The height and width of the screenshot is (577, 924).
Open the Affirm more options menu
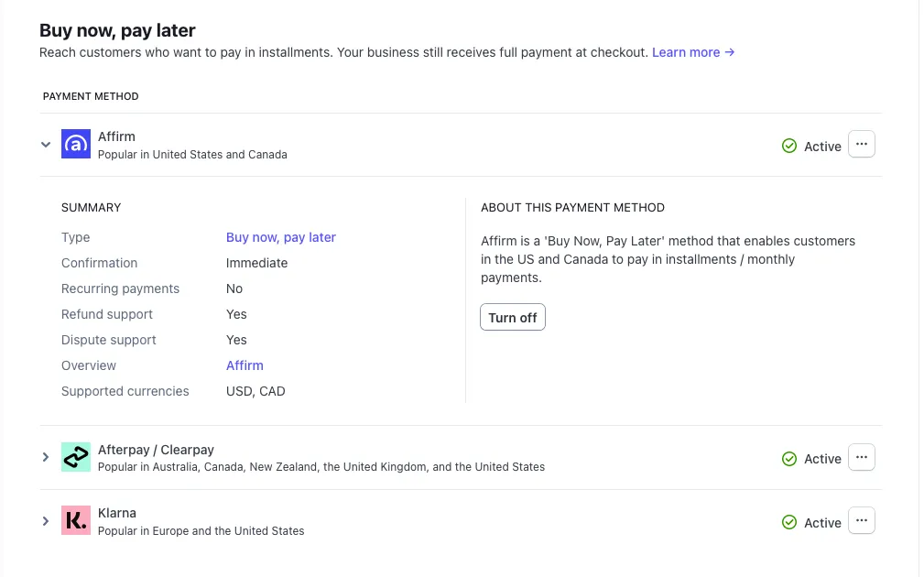click(861, 145)
